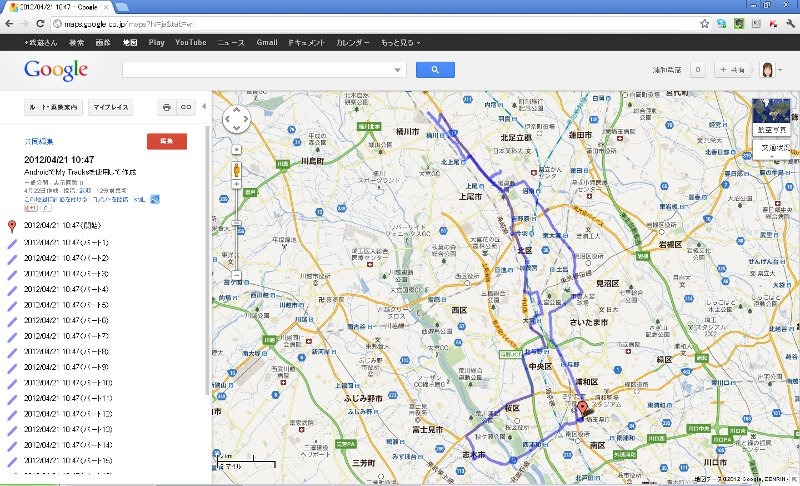
Task: Open Gmail from the black bar
Action: [x=267, y=43]
